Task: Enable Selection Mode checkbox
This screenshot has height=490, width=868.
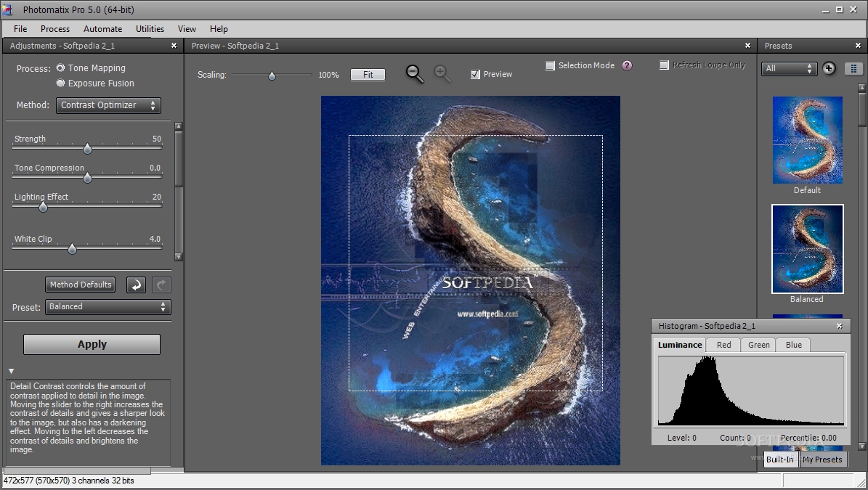Action: (x=550, y=66)
